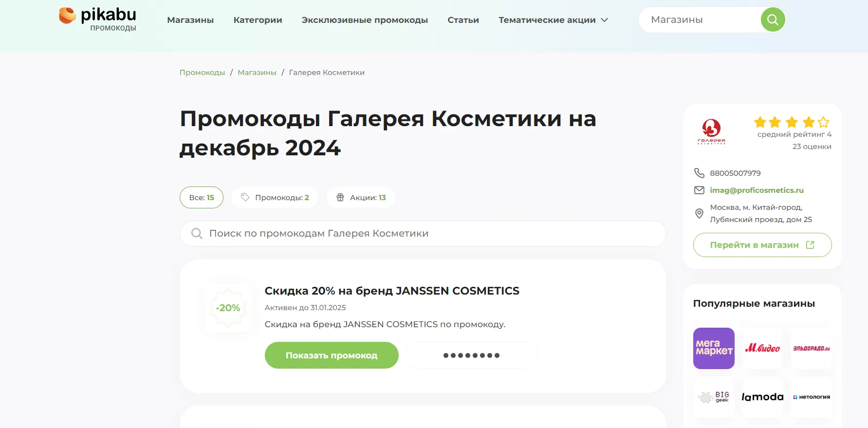Click the star rating row
868x428 pixels.
tap(792, 122)
